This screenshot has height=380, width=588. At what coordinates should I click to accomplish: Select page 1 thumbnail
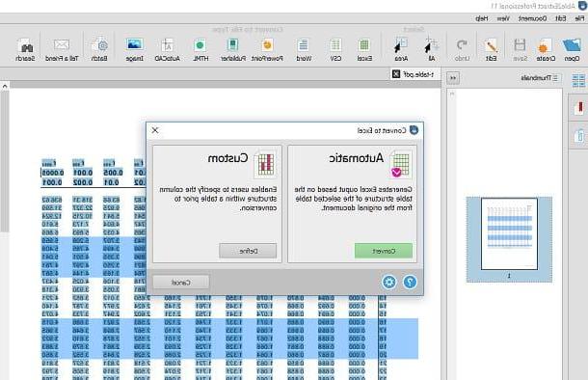pyautogui.click(x=509, y=233)
